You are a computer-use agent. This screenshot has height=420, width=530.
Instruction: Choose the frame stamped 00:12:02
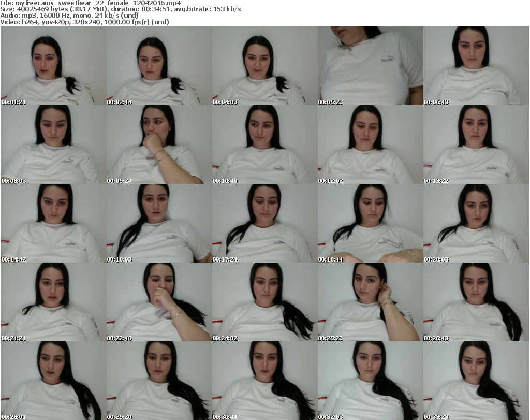coord(371,144)
